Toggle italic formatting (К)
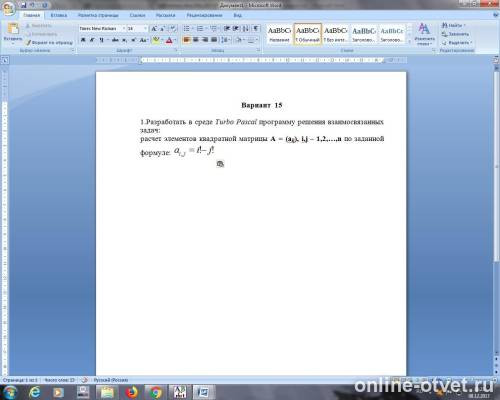The width and height of the screenshot is (500, 400). pyautogui.click(x=92, y=40)
